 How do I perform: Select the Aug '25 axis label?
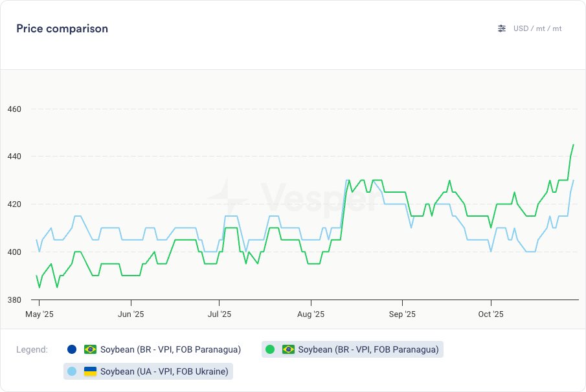click(x=311, y=314)
